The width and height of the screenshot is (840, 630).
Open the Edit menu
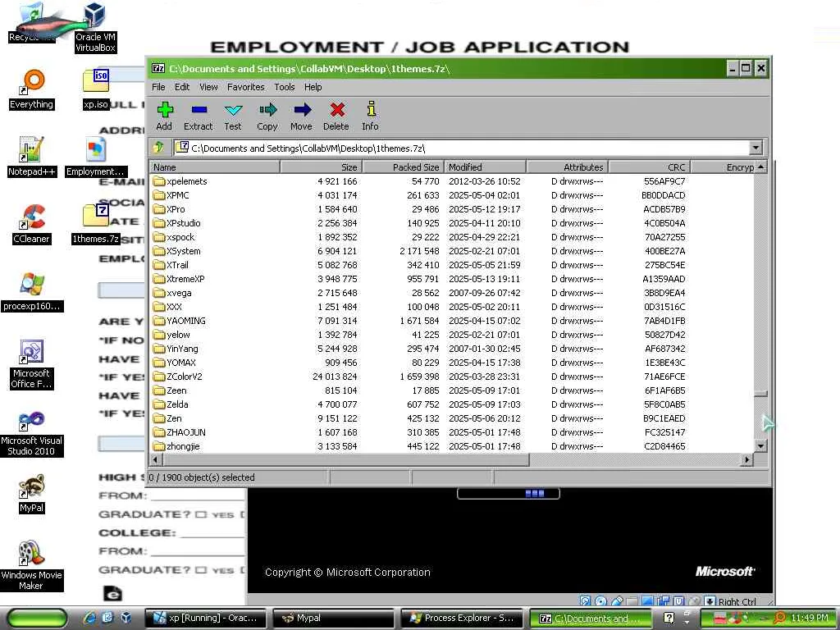(182, 87)
